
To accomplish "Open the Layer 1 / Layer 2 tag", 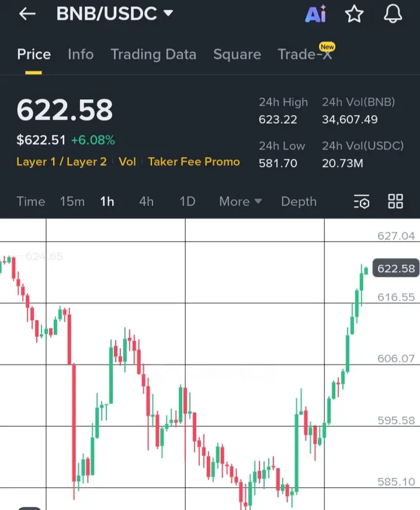I will click(x=61, y=162).
